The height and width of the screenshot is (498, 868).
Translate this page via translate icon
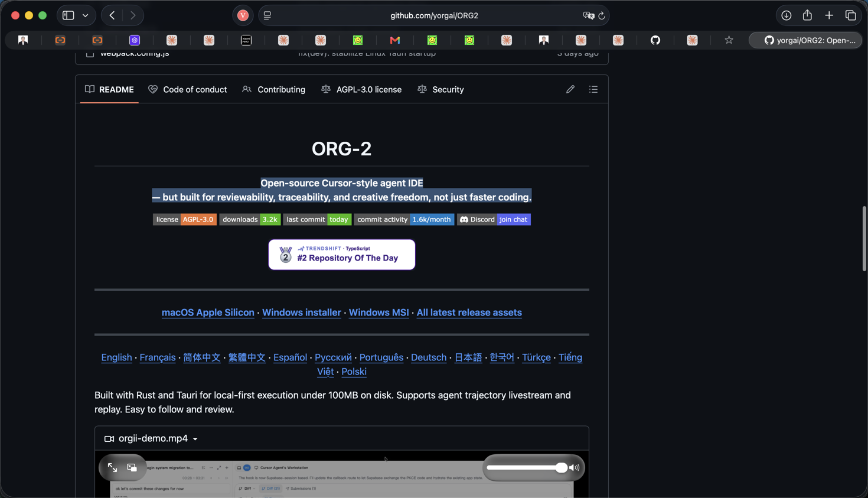(x=588, y=15)
